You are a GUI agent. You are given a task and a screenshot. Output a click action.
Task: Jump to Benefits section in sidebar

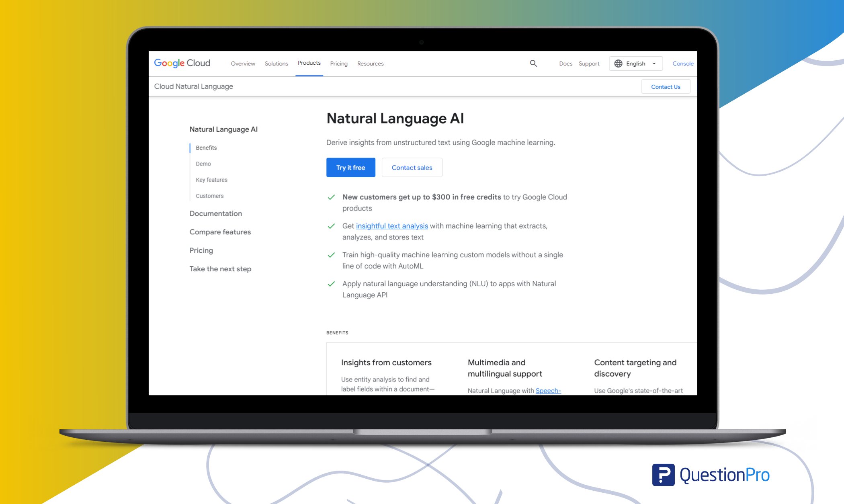(206, 148)
